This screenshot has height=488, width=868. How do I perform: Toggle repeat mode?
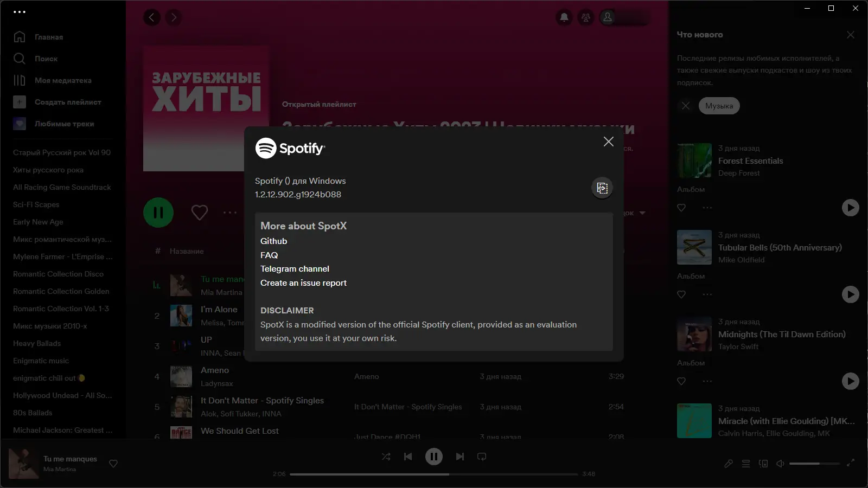coord(482,457)
